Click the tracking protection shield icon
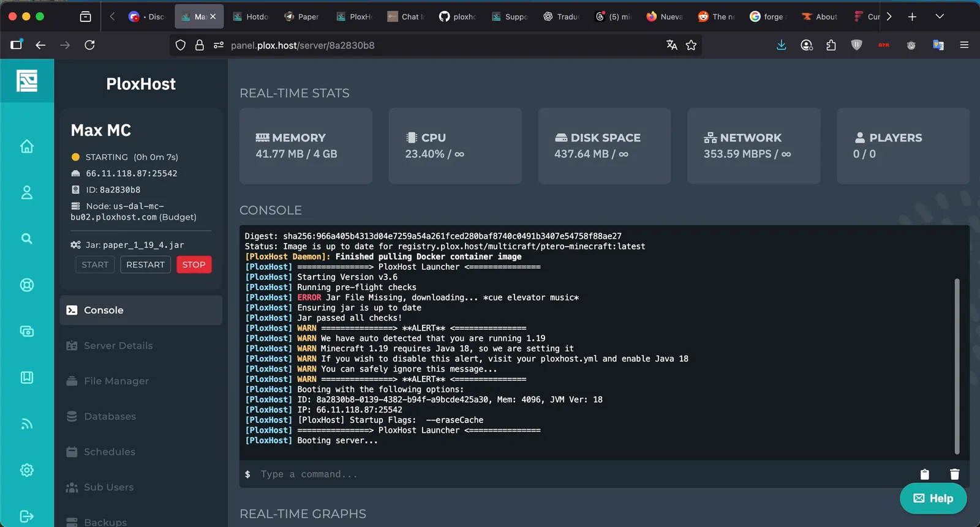Image resolution: width=980 pixels, height=527 pixels. tap(180, 45)
